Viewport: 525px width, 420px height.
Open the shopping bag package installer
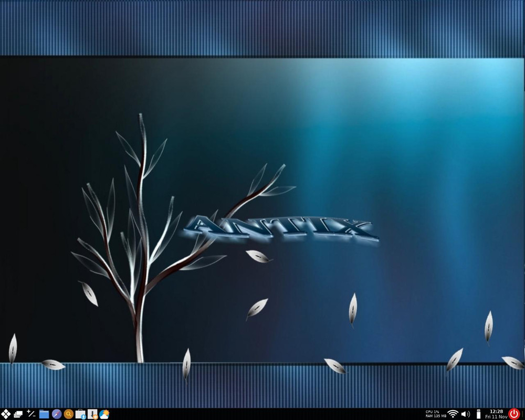(81, 414)
